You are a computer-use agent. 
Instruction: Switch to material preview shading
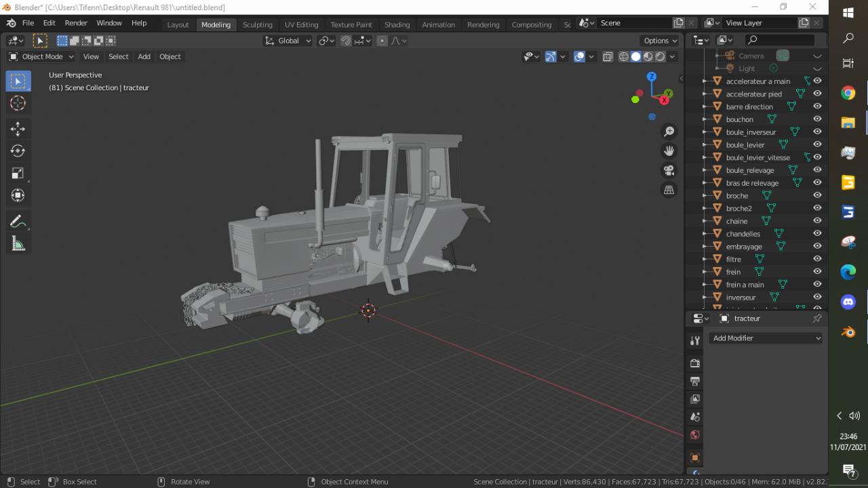[x=648, y=57]
